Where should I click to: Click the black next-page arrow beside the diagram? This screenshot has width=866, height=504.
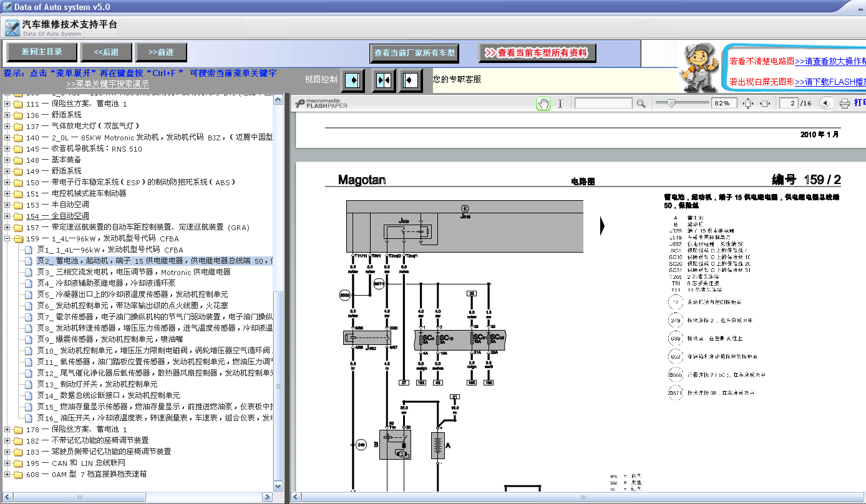pyautogui.click(x=603, y=226)
